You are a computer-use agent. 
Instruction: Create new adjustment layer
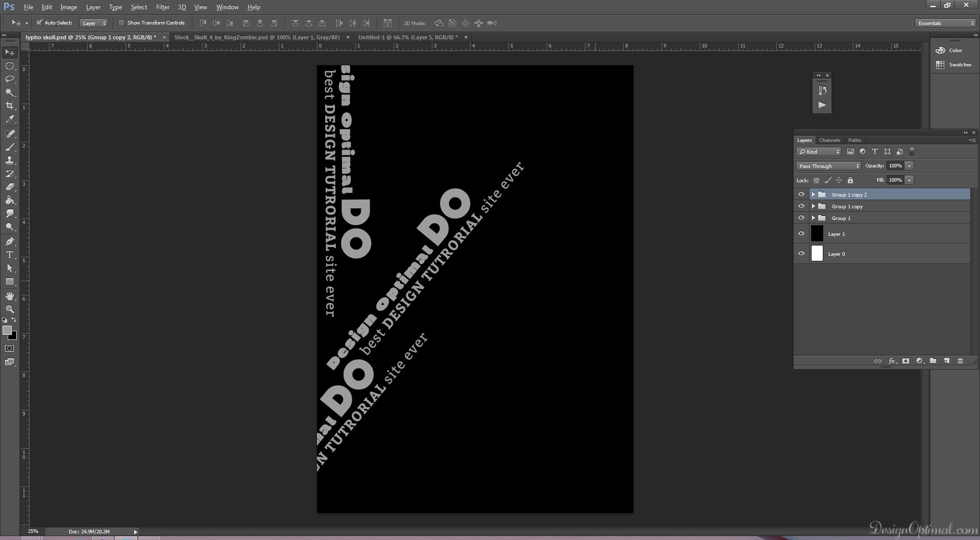pos(920,361)
